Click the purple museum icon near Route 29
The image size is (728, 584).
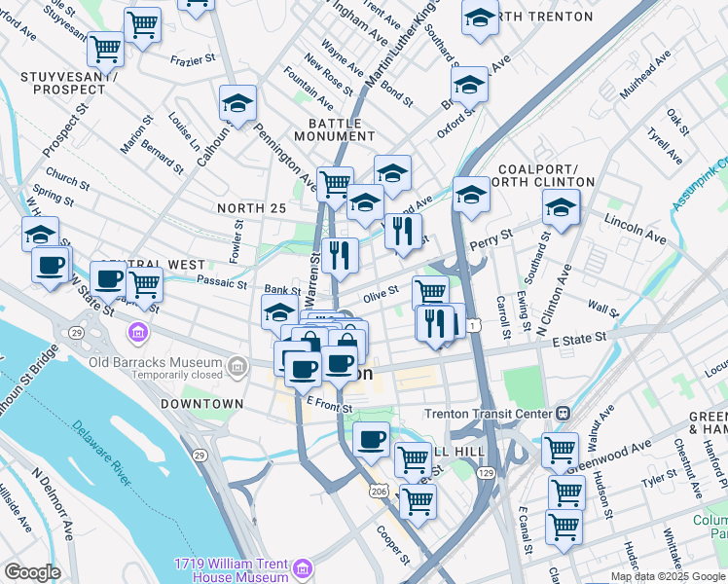pos(138,333)
